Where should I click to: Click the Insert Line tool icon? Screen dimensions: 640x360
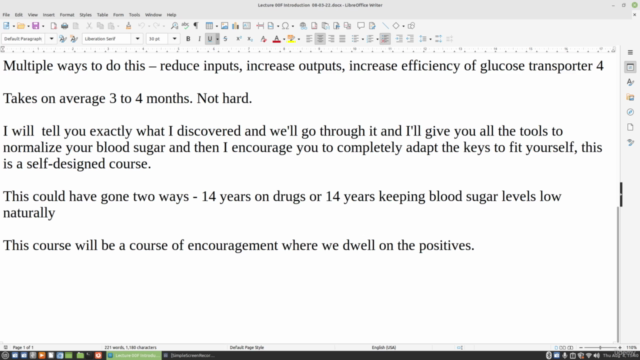coord(385,26)
